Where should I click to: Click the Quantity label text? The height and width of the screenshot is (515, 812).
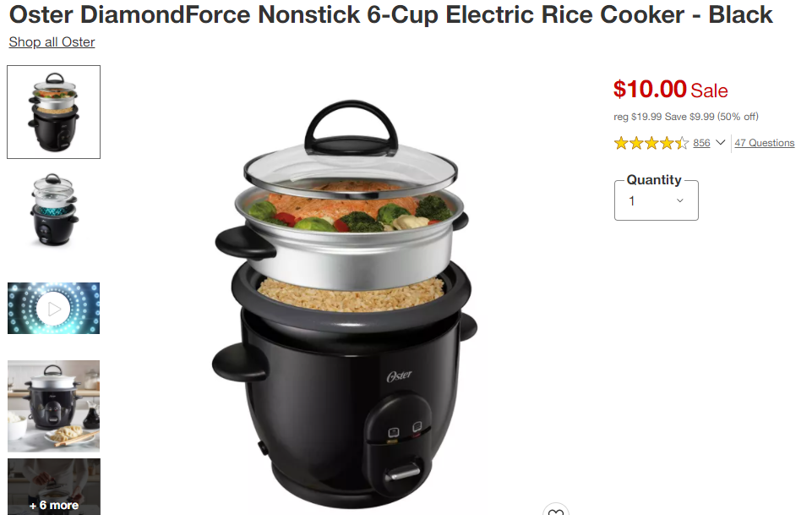[x=654, y=180]
